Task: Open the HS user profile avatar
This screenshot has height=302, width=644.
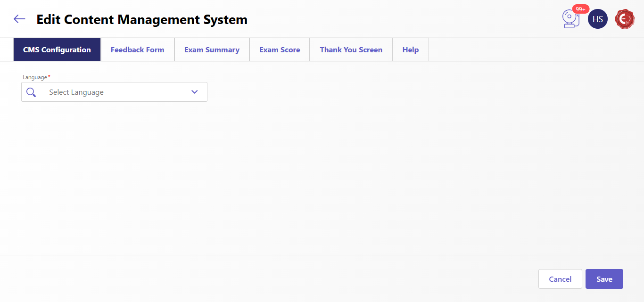Action: point(597,19)
